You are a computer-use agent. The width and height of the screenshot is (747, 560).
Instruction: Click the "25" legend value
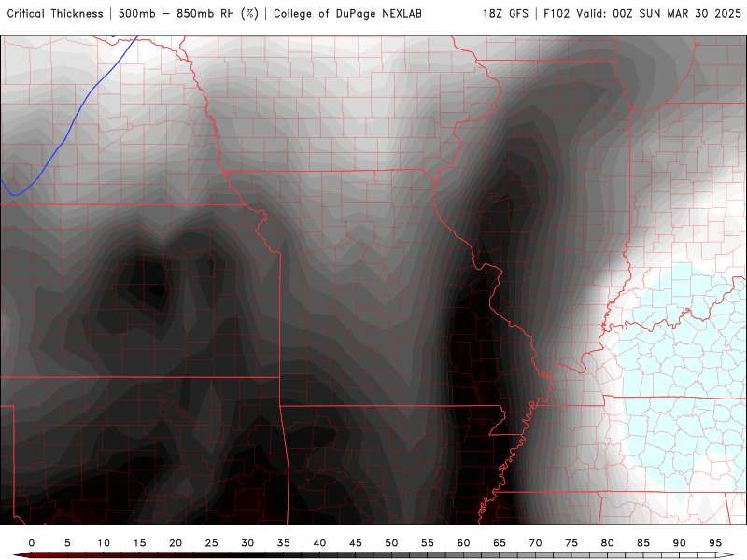coord(212,543)
